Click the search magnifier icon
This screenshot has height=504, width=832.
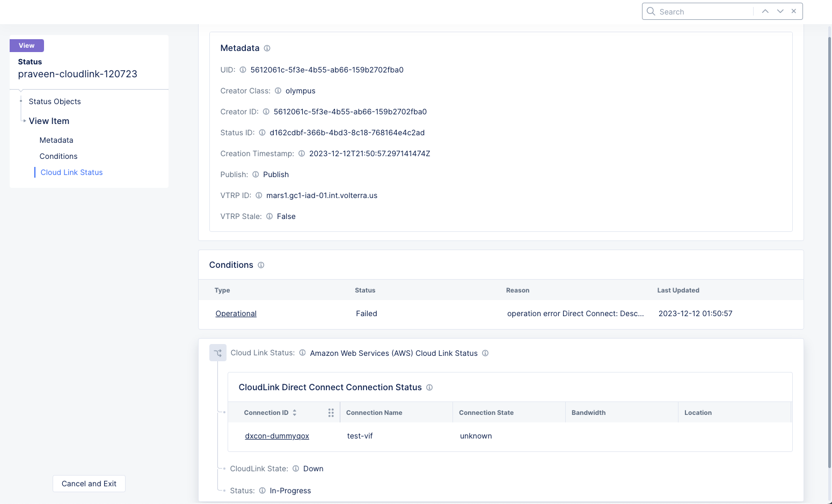651,11
